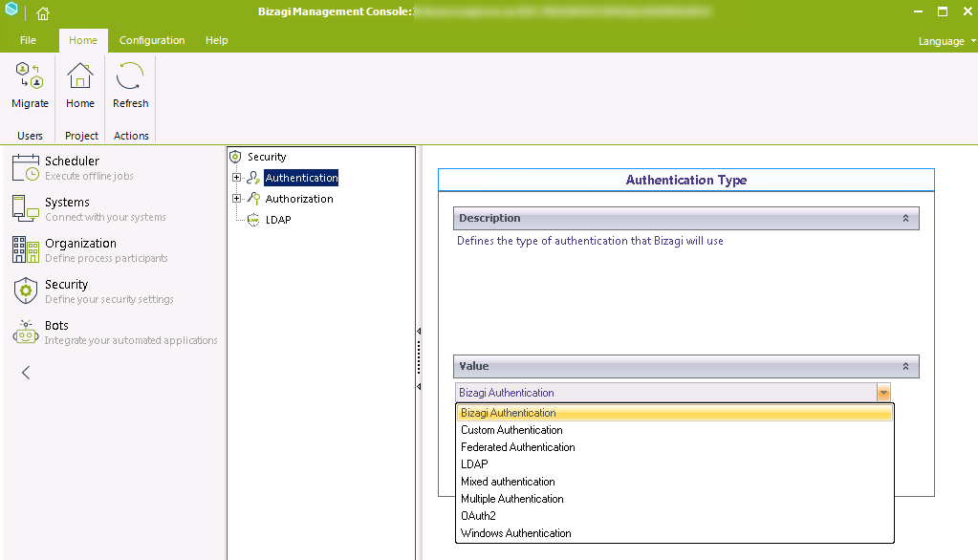Click the Bizagi Authentication value field
978x560 pixels.
(665, 392)
